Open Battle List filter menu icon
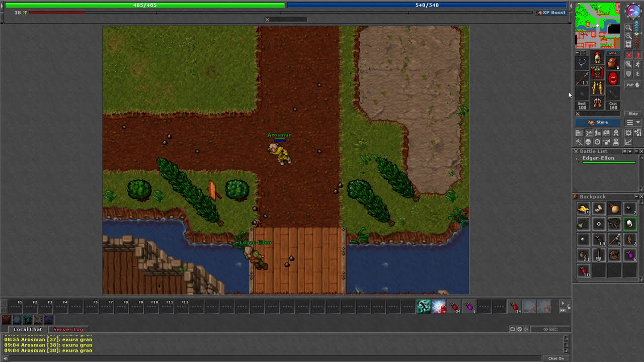Image resolution: width=644 pixels, height=362 pixels. tap(624, 151)
